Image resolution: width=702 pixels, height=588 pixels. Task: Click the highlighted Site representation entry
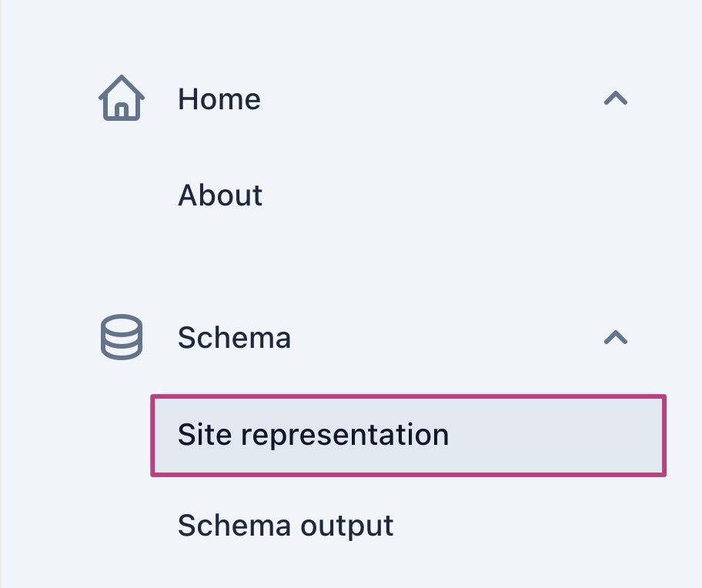pyautogui.click(x=408, y=436)
